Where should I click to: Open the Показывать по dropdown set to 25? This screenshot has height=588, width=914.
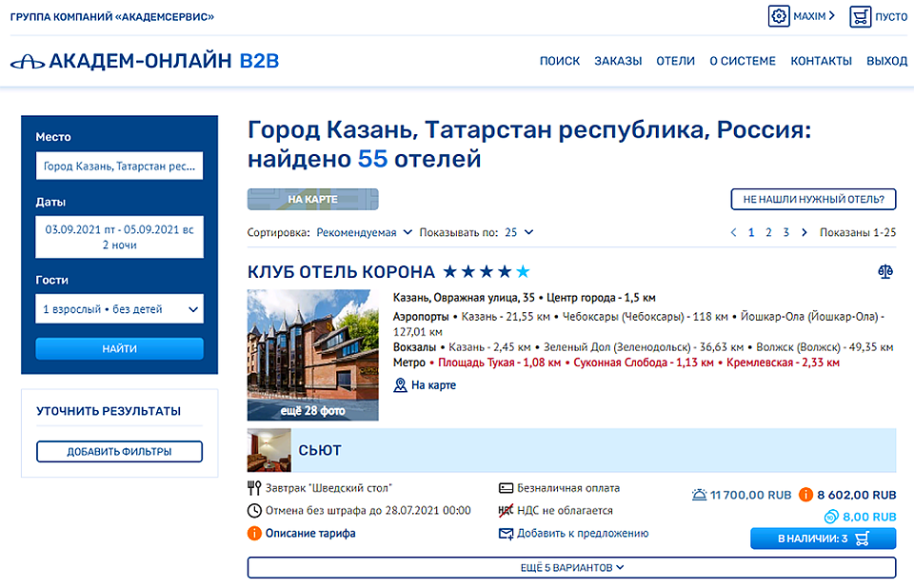click(x=519, y=232)
